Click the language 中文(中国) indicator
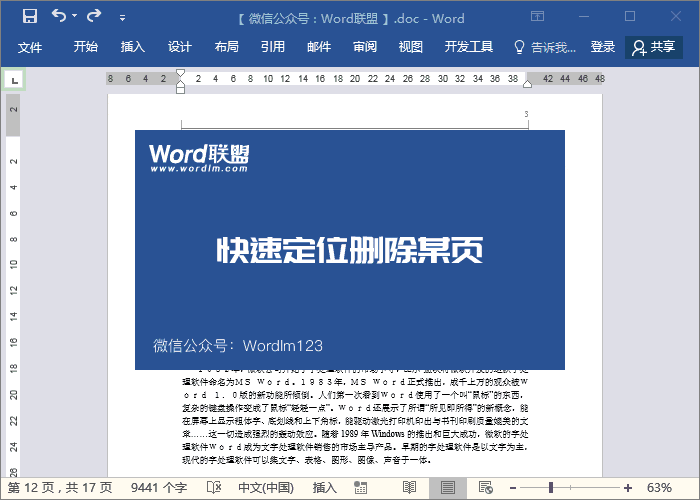This screenshot has width=700, height=500. coord(266,488)
